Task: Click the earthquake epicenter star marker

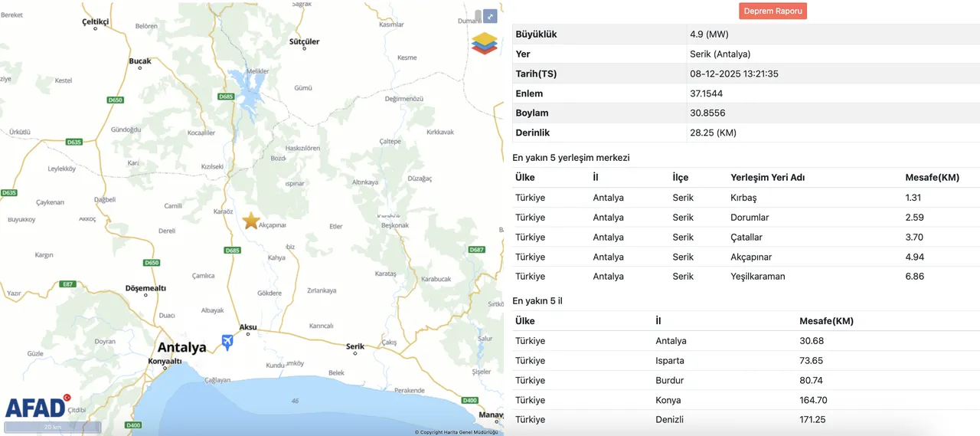Action: coord(251,221)
